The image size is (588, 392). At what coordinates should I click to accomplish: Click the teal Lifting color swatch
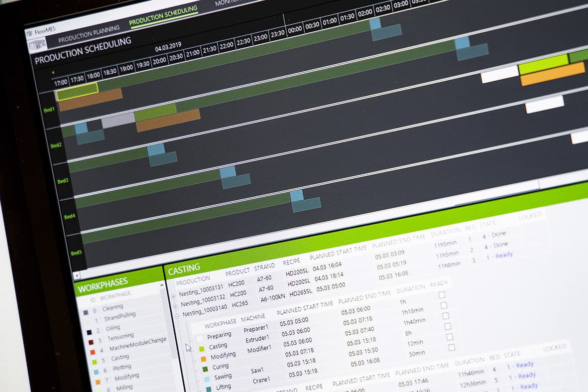point(209,389)
